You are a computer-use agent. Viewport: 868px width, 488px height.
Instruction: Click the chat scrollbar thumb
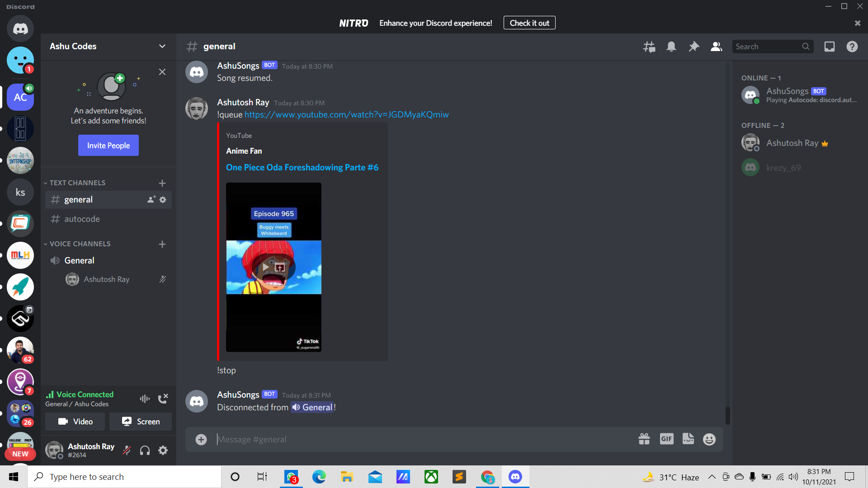727,415
